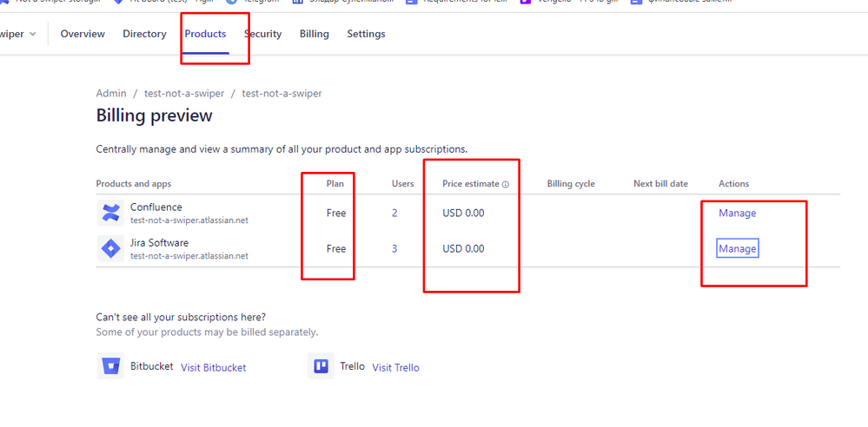Click the Bitbucket label text

point(152,366)
